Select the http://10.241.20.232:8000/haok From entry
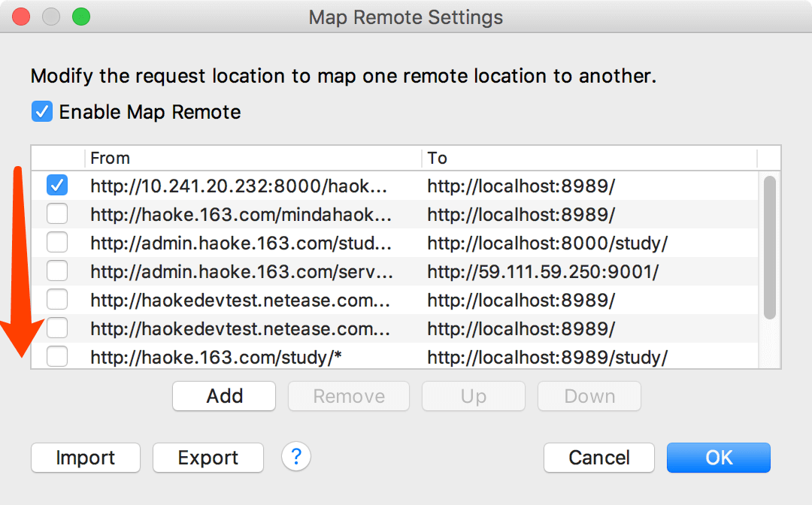Image resolution: width=812 pixels, height=505 pixels. [241, 186]
